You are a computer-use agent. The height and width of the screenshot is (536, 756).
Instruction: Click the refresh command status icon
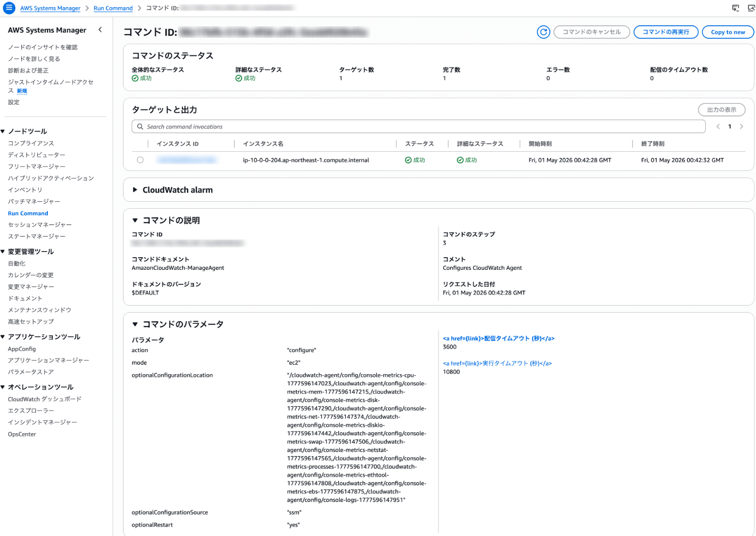pyautogui.click(x=543, y=32)
